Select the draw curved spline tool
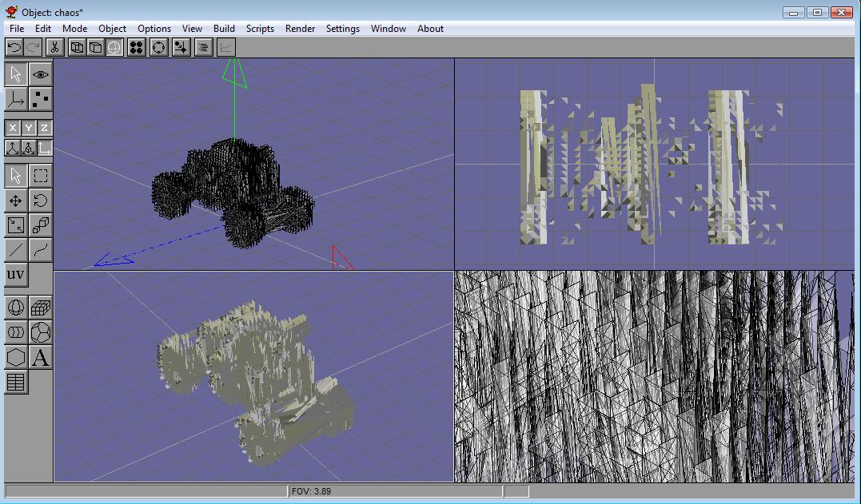 click(40, 250)
